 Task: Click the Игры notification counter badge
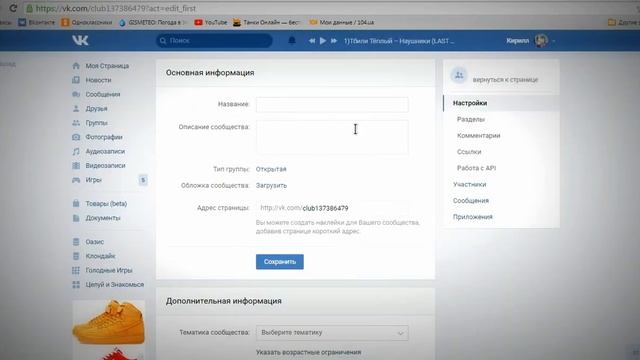pos(143,180)
